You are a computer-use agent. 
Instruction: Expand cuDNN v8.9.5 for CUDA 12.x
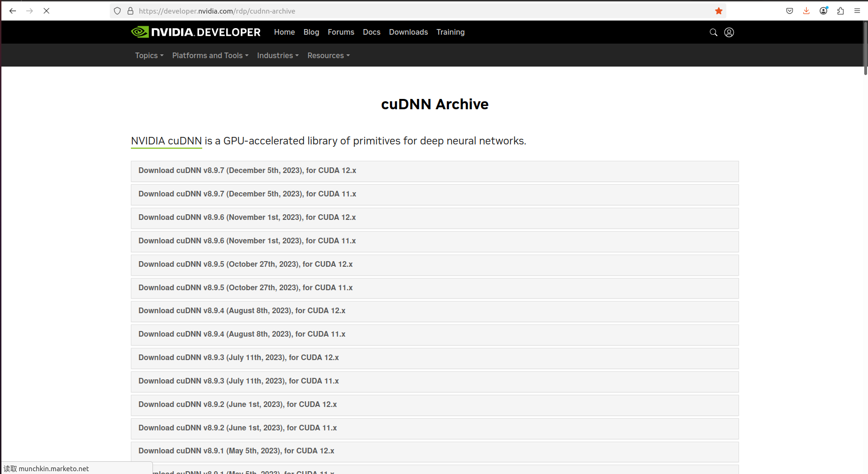434,265
